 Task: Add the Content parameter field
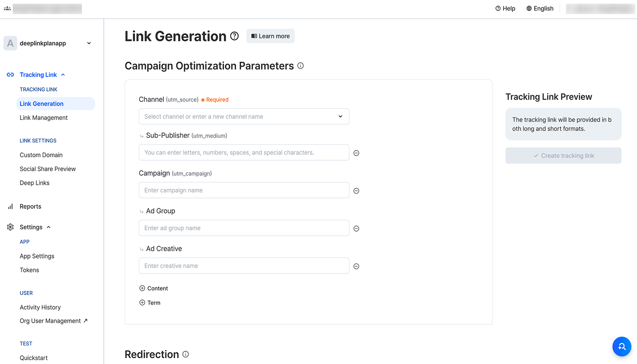(x=154, y=288)
